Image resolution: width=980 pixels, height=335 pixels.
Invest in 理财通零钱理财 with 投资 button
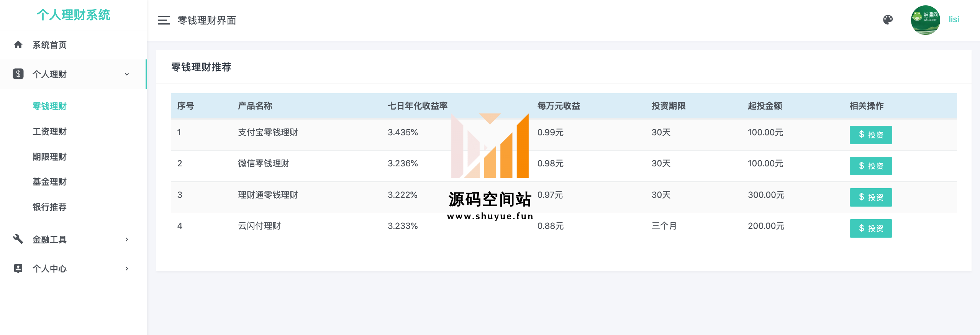coord(870,197)
